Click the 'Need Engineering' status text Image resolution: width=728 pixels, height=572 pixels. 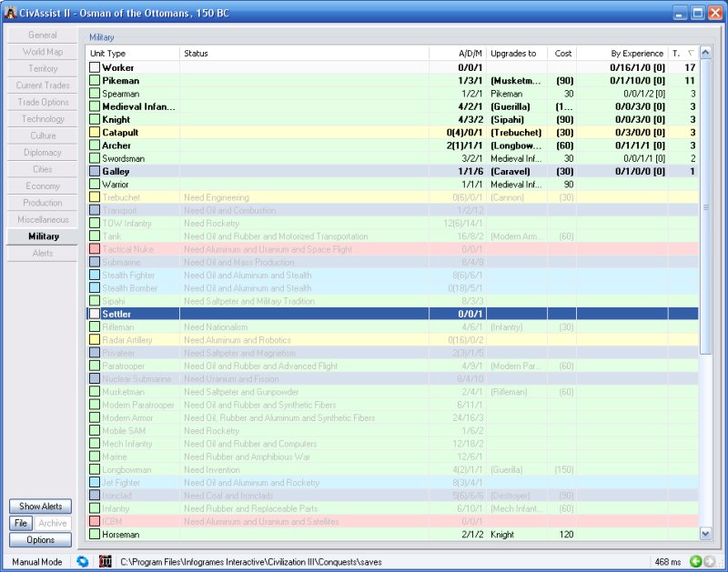[x=217, y=197]
